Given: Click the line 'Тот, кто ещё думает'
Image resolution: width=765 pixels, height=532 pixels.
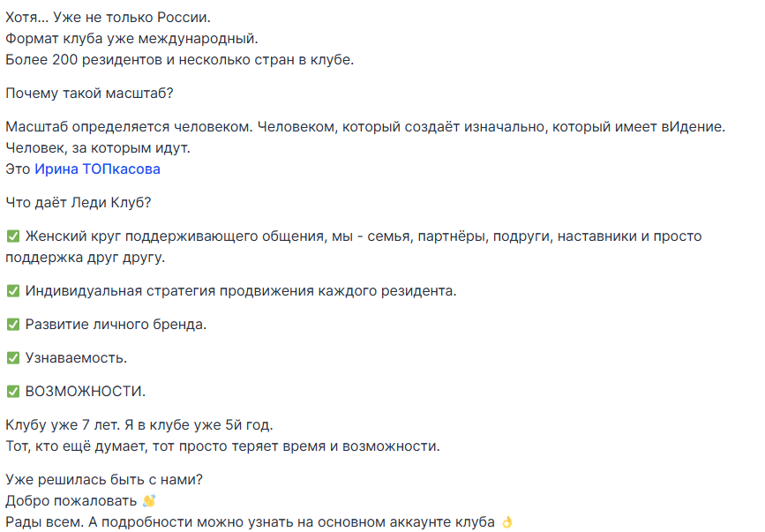Looking at the screenshot, I should coord(222,446).
